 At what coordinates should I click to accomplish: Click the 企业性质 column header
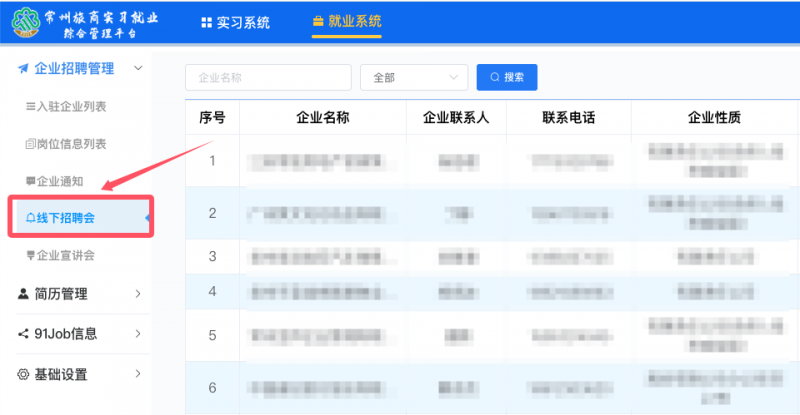coord(714,118)
